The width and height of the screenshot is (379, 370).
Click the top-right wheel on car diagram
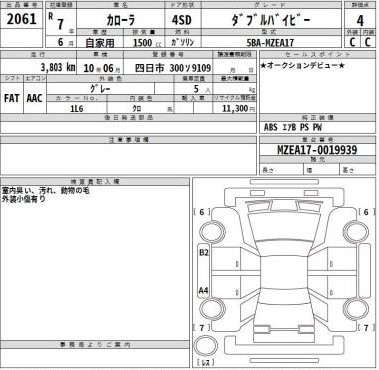(x=356, y=231)
